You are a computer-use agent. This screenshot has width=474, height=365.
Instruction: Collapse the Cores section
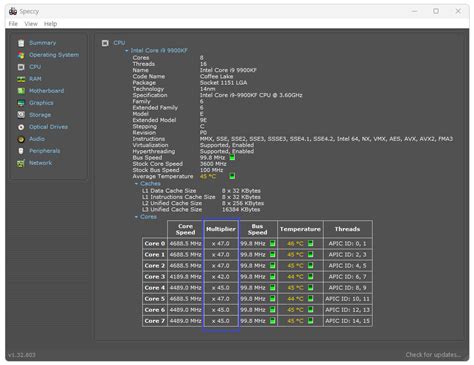pos(136,217)
